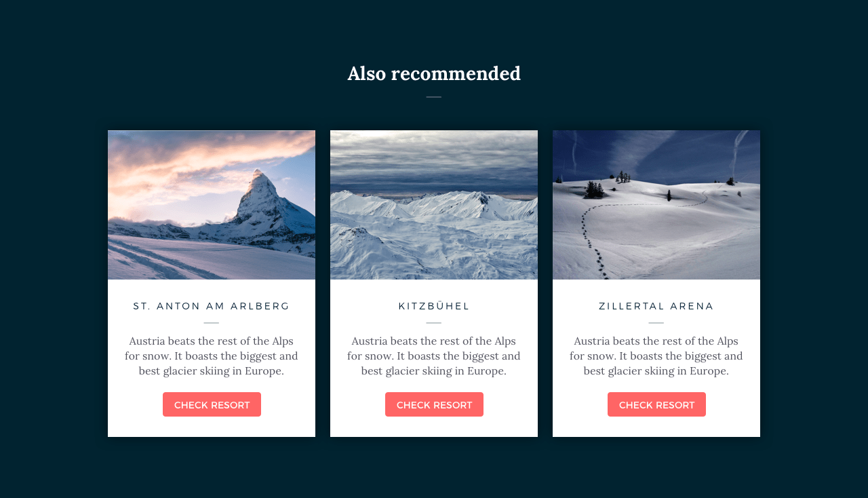Open Check Resort button for Kitzbühel

pos(434,404)
